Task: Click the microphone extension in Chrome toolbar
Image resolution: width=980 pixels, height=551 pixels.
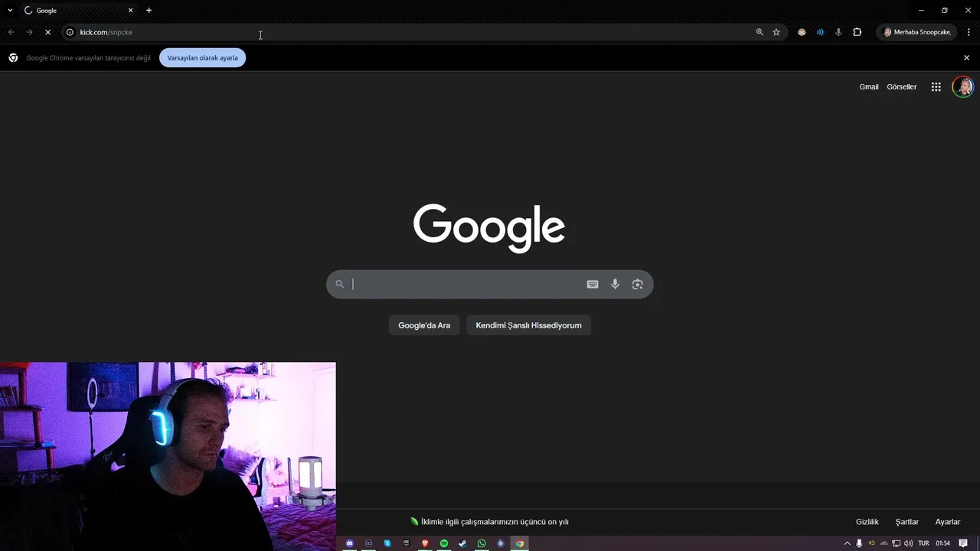Action: tap(838, 32)
